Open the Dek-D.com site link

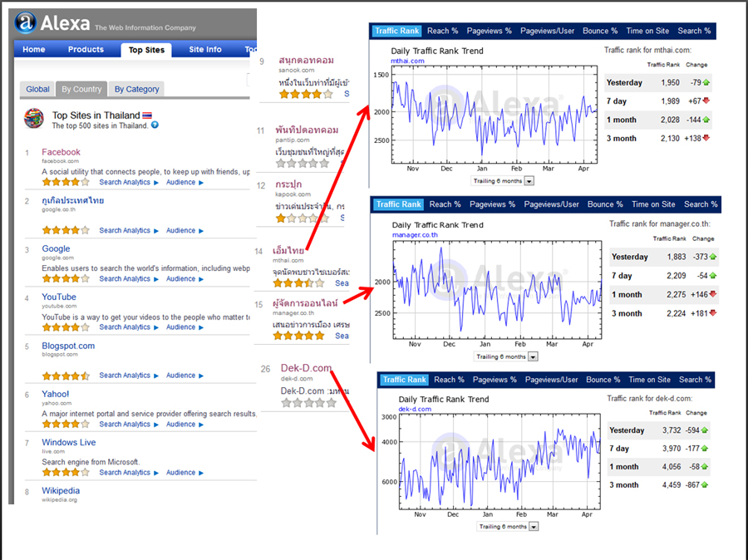click(306, 368)
